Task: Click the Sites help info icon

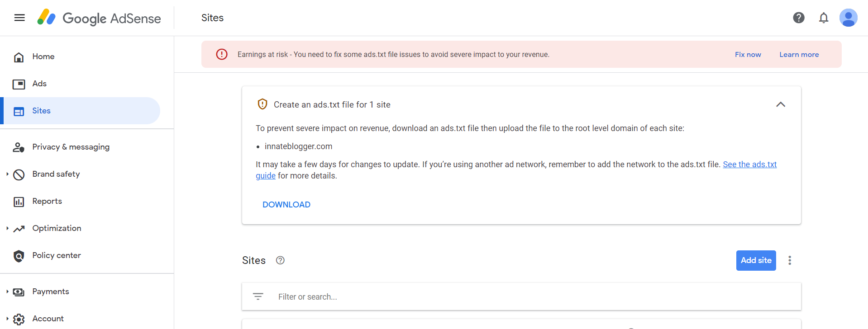Action: tap(280, 260)
